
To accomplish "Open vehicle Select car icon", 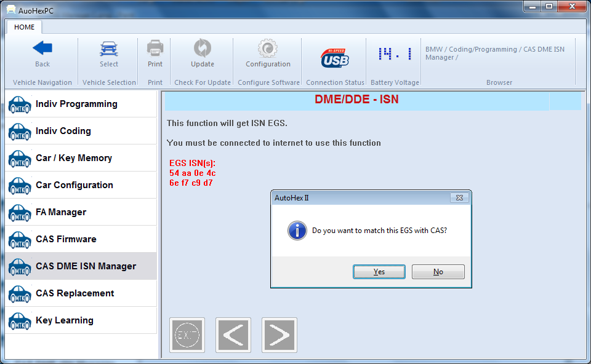I will coord(109,49).
